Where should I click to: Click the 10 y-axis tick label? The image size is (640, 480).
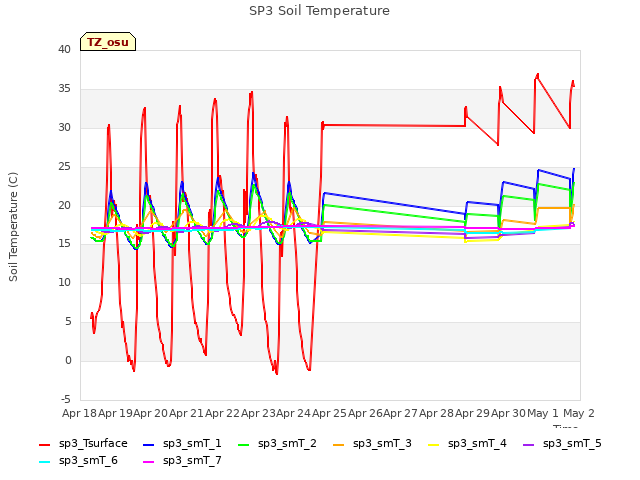(64, 282)
